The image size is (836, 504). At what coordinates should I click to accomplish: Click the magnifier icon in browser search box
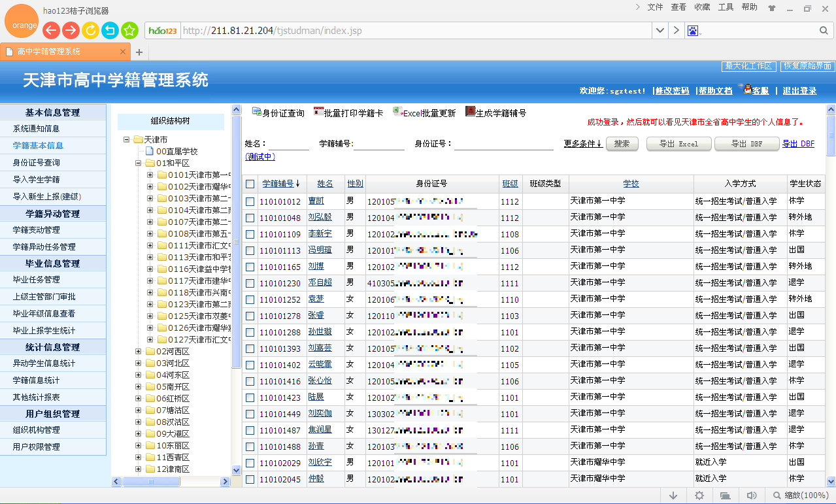coord(824,31)
